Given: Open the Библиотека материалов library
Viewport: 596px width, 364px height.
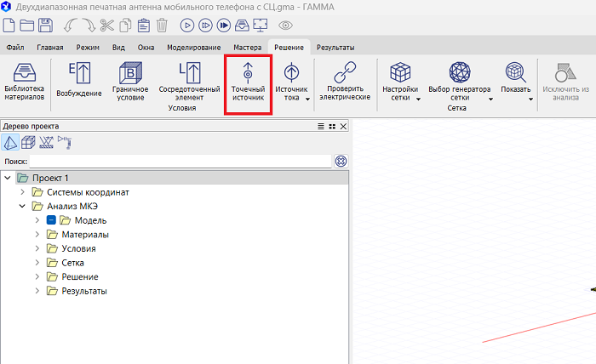Looking at the screenshot, I should point(26,83).
